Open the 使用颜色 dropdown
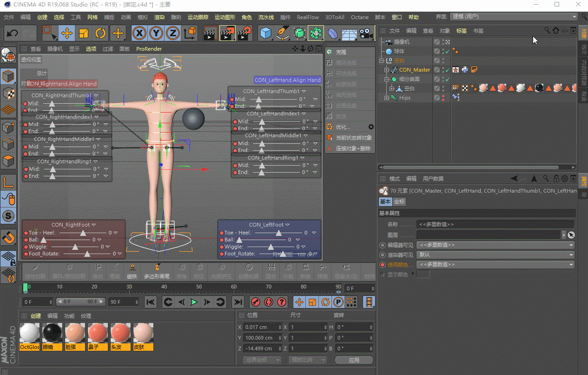This screenshot has width=588, height=375. pos(496,264)
